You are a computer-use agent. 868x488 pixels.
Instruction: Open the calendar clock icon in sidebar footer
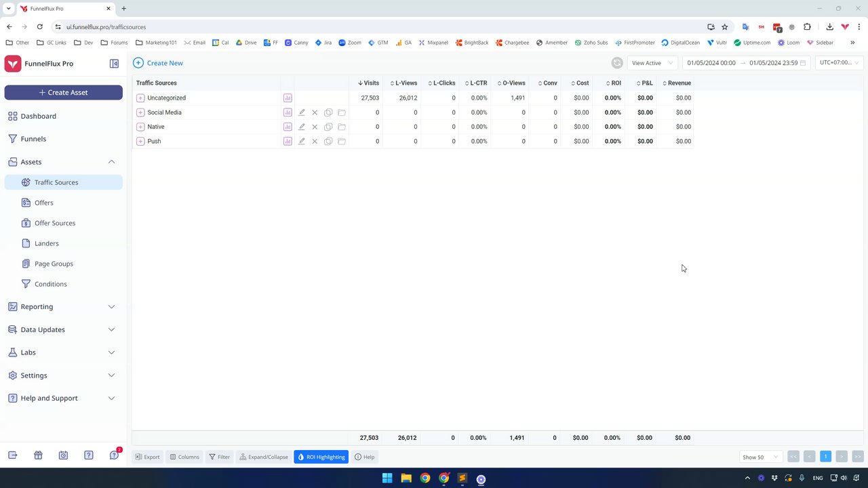coord(63,455)
